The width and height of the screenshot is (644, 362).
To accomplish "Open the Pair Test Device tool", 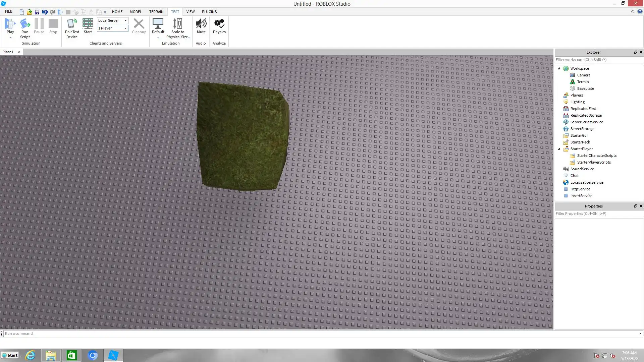I will (72, 24).
